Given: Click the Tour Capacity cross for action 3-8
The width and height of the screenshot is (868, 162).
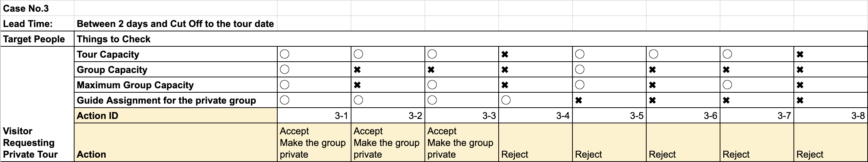Looking at the screenshot, I should point(800,54).
